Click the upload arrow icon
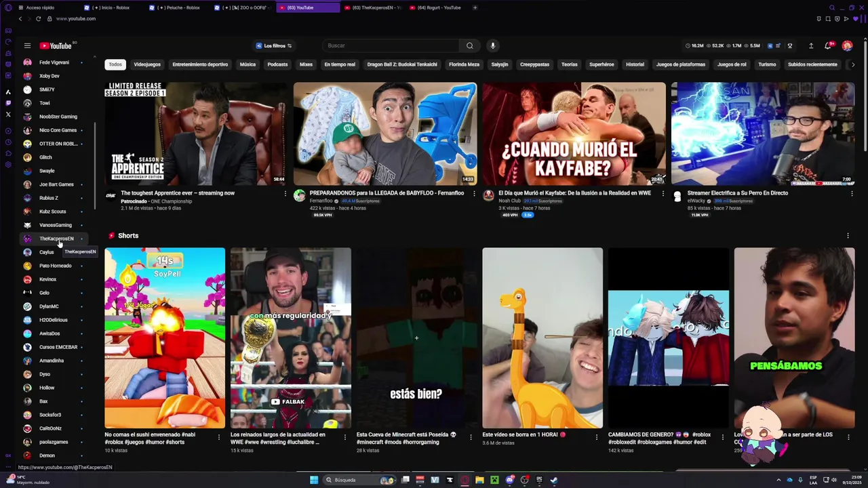The height and width of the screenshot is (488, 868). 811,45
